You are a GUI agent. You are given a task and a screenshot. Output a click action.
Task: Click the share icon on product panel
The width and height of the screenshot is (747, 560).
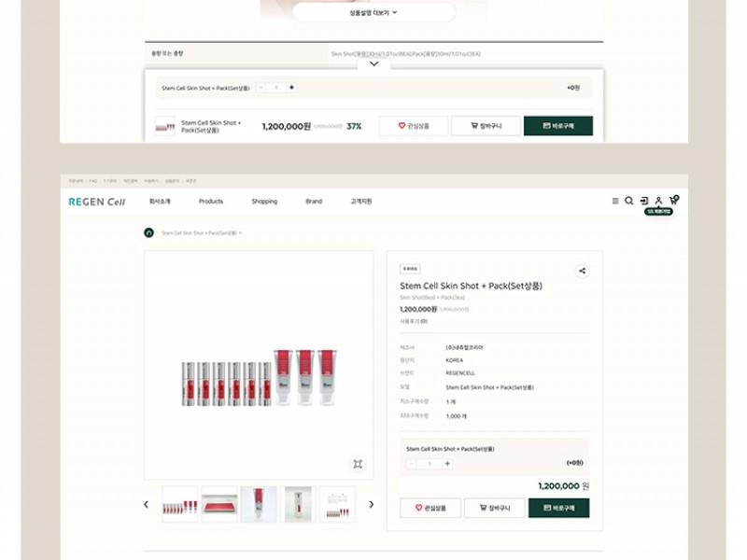point(582,271)
